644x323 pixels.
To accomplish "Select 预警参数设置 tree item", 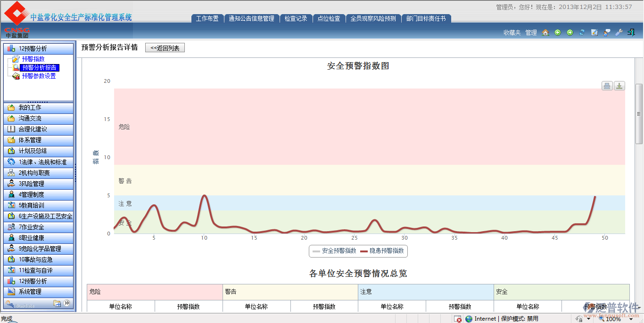I will point(39,76).
